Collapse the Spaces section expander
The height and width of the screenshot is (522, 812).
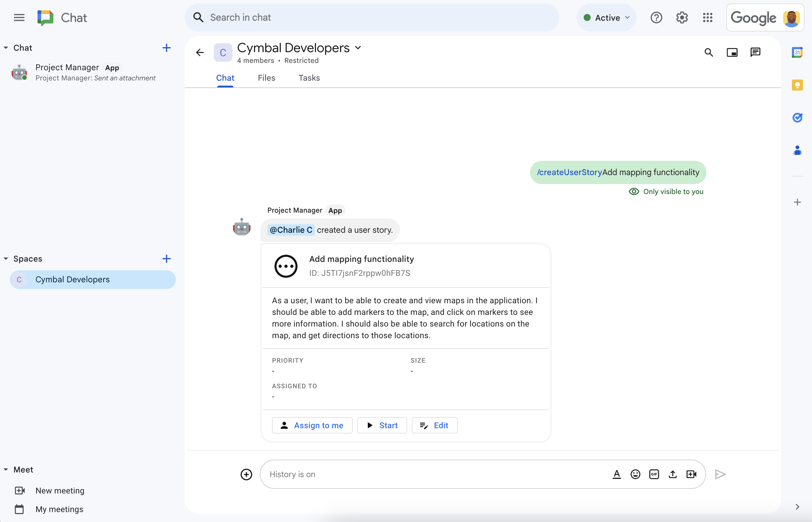(5, 259)
